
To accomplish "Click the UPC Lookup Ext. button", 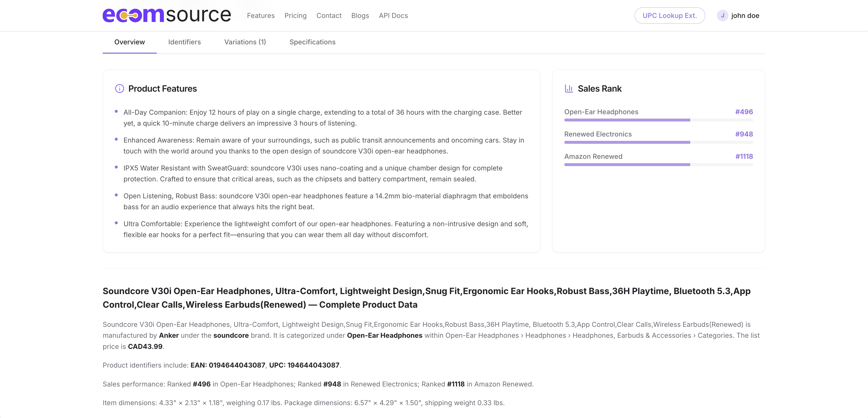I will [x=670, y=16].
